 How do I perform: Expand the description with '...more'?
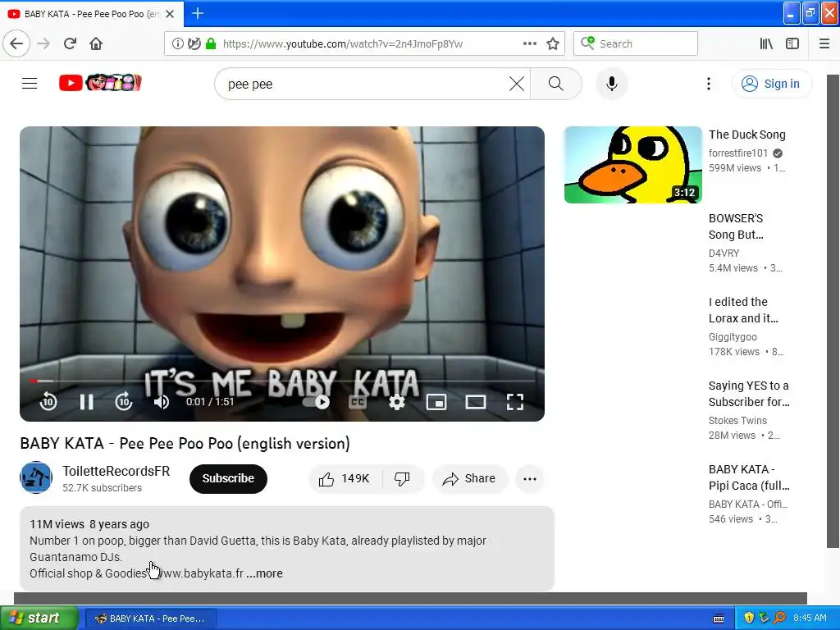[265, 573]
